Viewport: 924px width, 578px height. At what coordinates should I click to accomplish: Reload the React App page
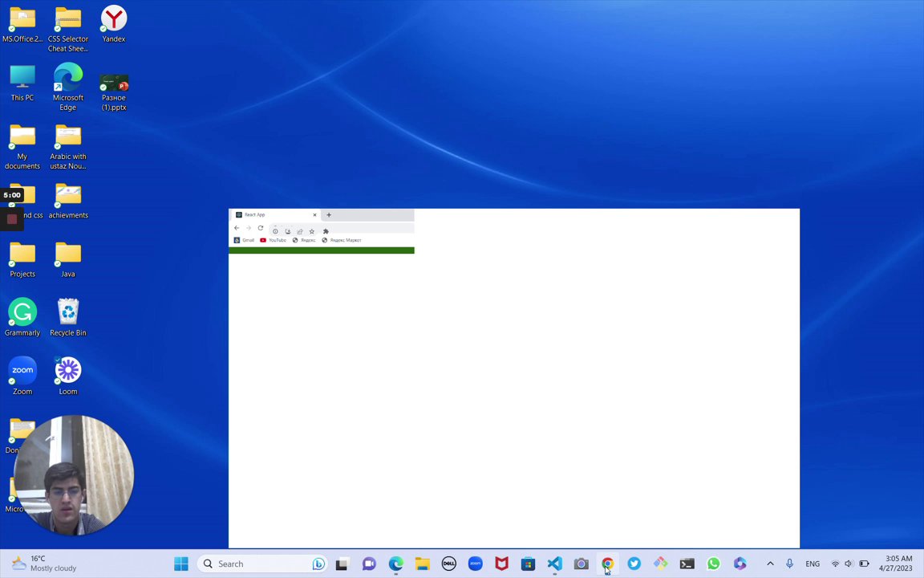tap(261, 228)
